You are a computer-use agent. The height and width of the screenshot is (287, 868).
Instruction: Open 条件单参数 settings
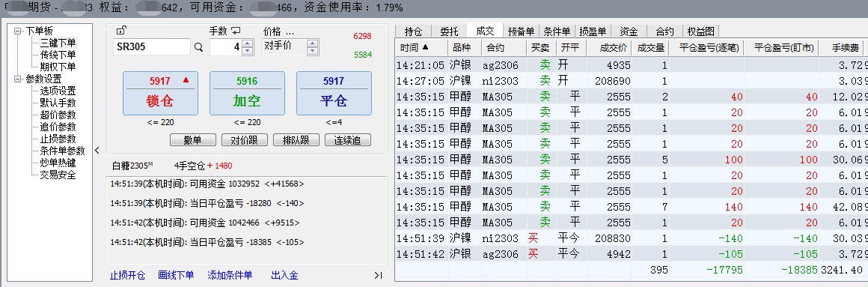[x=63, y=151]
